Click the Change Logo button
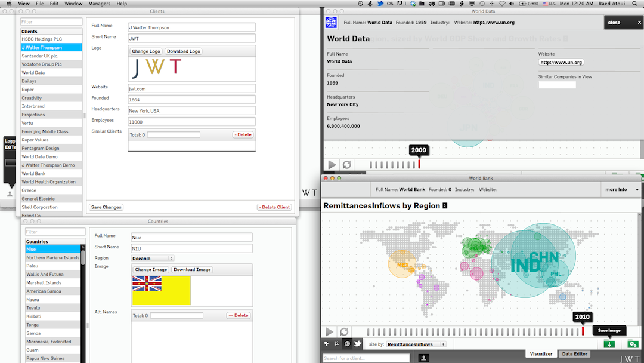Viewport: 644px width, 363px height. point(145,51)
